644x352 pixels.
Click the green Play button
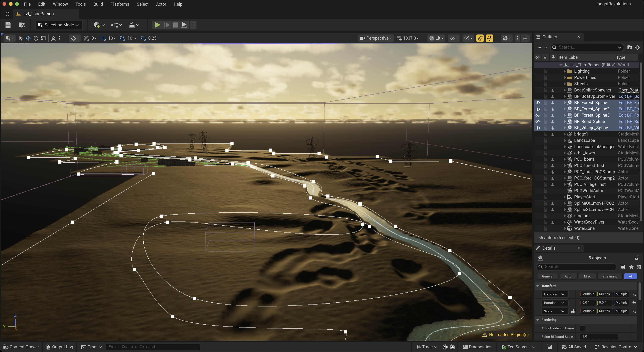(157, 25)
